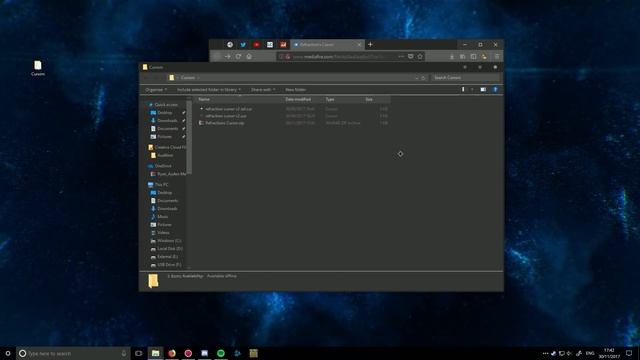Open browser library icon
Screen dimensions: 640x360
[462, 56]
